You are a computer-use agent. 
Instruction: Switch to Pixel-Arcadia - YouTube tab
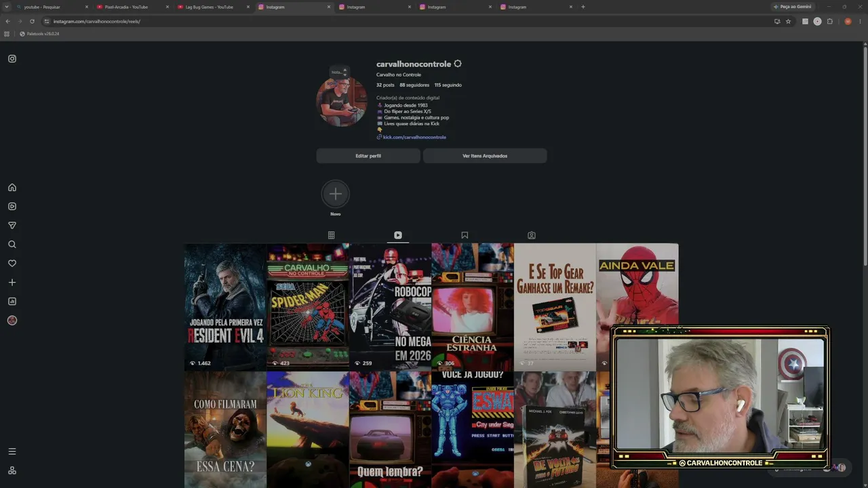(132, 7)
